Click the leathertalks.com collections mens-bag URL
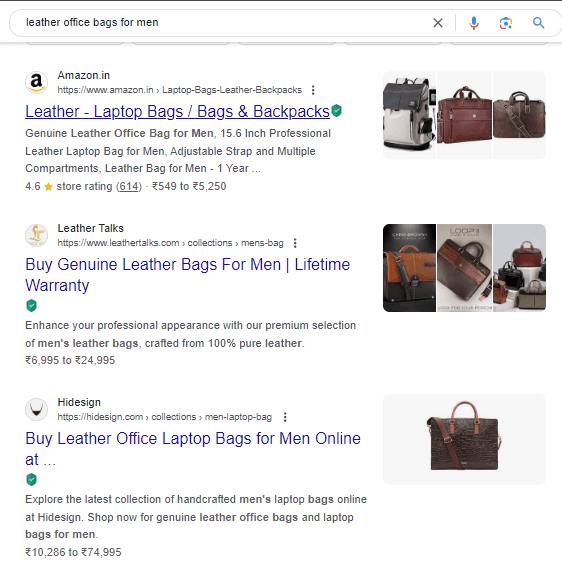Screen dimensions: 562x564 (x=171, y=243)
